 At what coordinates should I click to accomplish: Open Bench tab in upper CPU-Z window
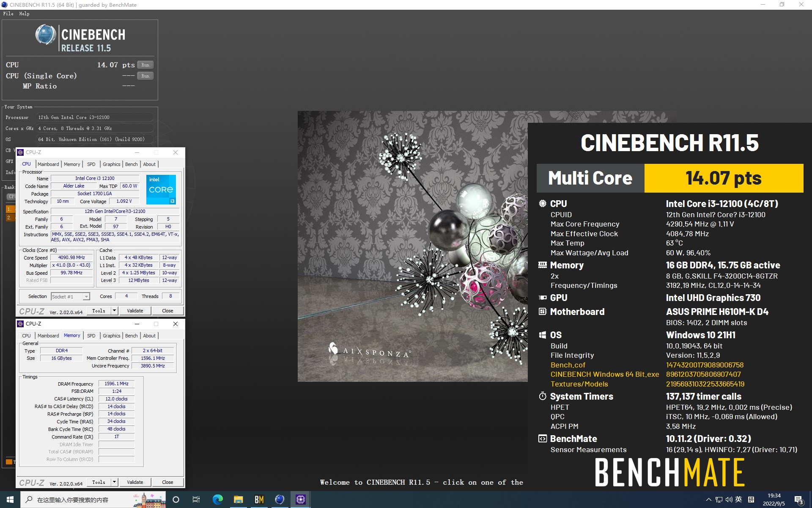pos(131,164)
